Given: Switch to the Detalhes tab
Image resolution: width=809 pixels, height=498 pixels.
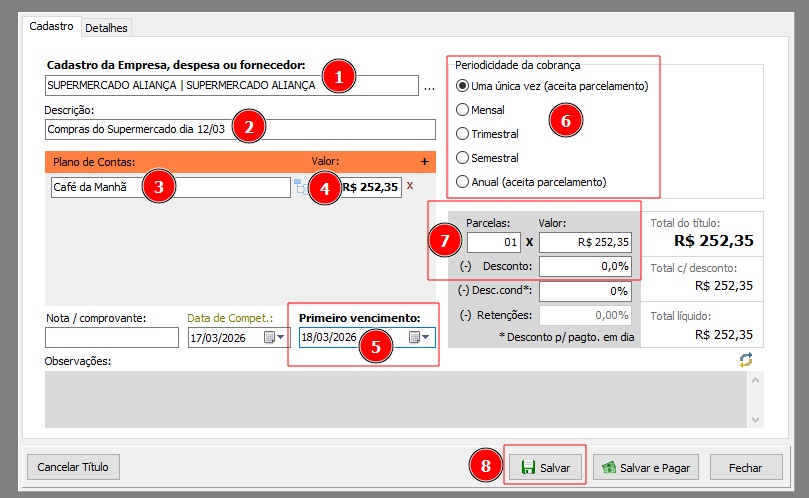Looking at the screenshot, I should pos(106,28).
